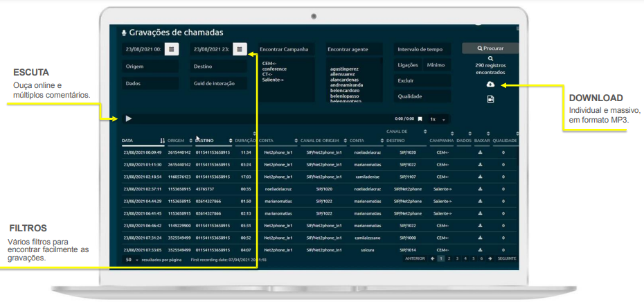Click the cloud download icon for bulk download
The width and height of the screenshot is (644, 302).
click(x=490, y=85)
